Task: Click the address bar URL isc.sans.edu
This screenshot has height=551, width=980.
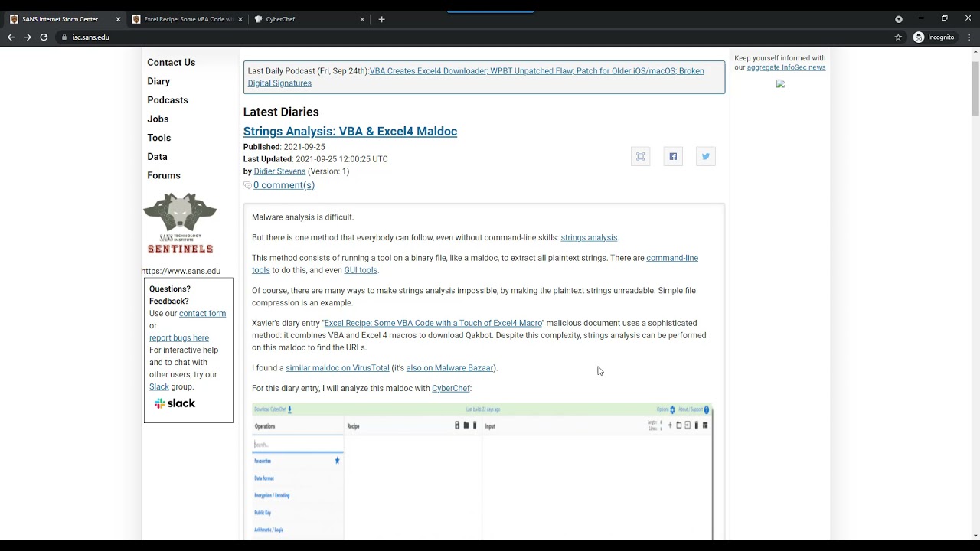Action: [91, 37]
